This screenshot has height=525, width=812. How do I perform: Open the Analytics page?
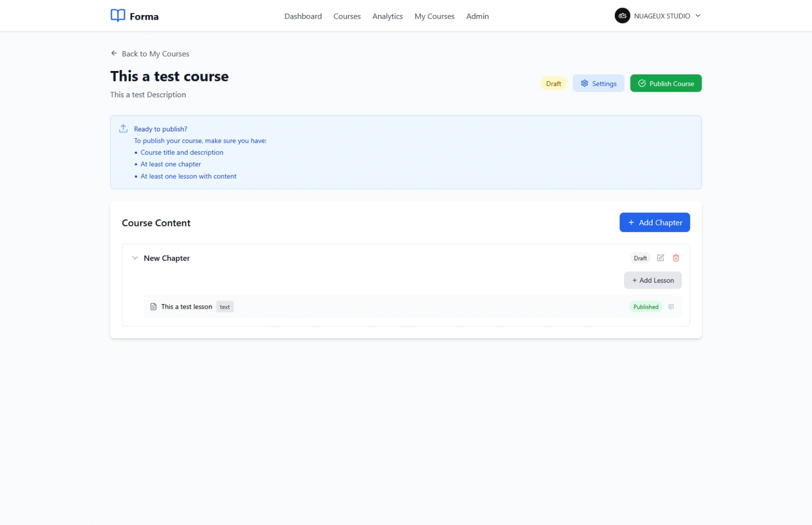tap(387, 16)
